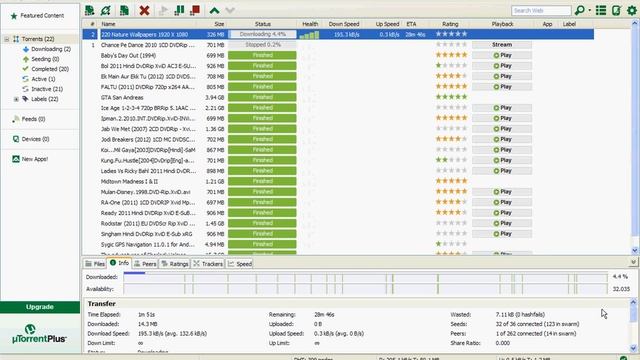Screen dimensions: 640x360
Task: Click Stream button for Chance Pe Dance
Action: pos(502,45)
